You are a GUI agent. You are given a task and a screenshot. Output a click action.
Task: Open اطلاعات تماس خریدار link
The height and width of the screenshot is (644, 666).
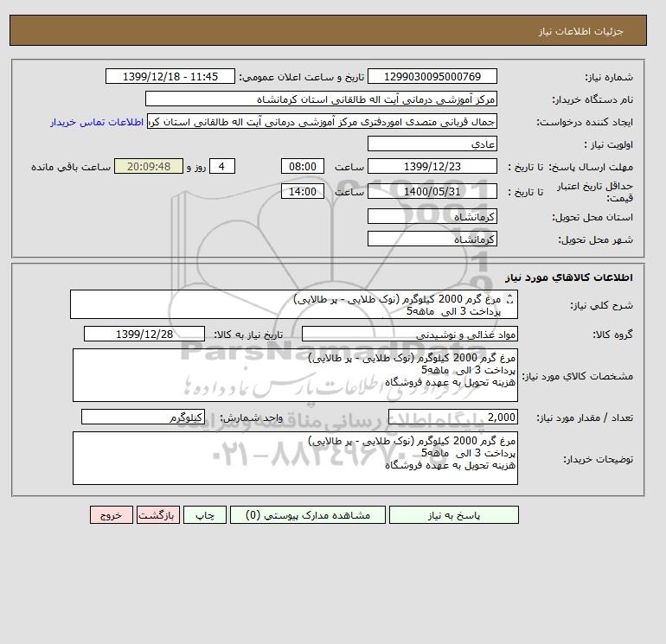(x=97, y=122)
